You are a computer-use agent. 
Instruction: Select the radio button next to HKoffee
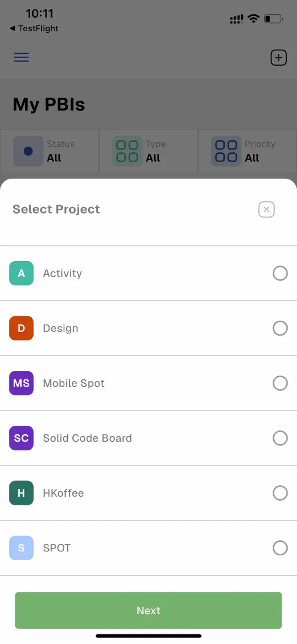click(280, 493)
